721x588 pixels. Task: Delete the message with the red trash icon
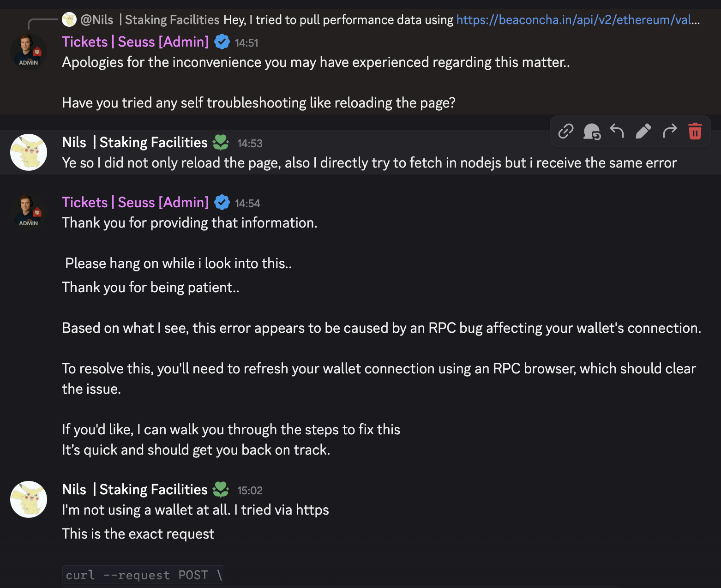[695, 132]
